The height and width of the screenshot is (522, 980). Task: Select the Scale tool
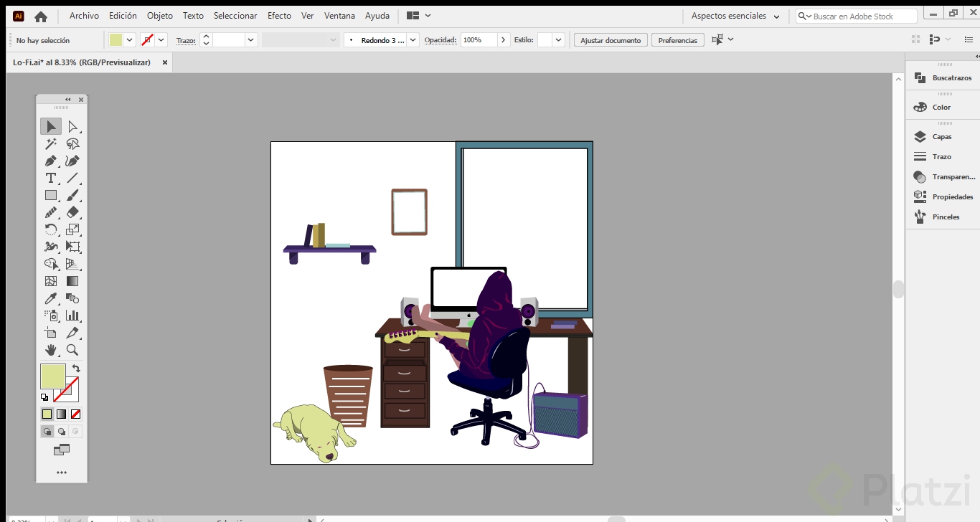(x=72, y=230)
